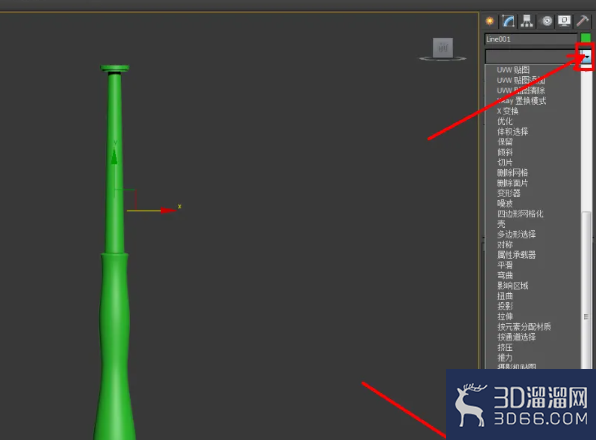Click the Line001 object name field

coord(531,39)
